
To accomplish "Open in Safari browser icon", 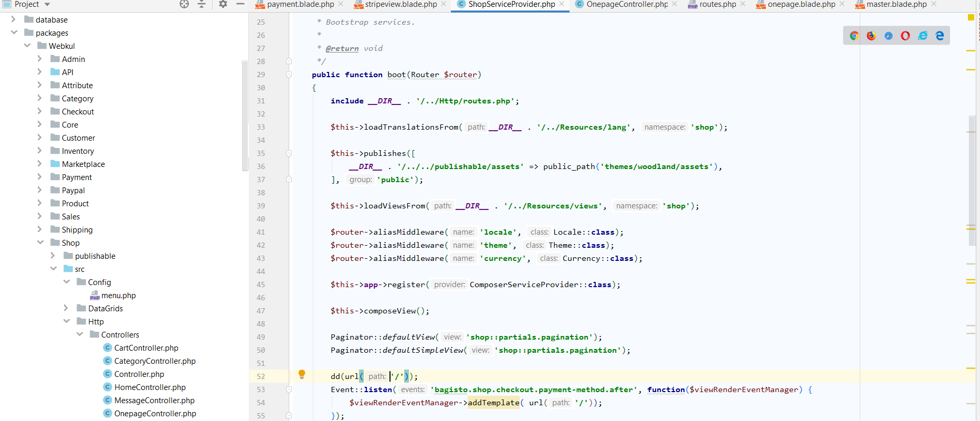I will pos(888,36).
